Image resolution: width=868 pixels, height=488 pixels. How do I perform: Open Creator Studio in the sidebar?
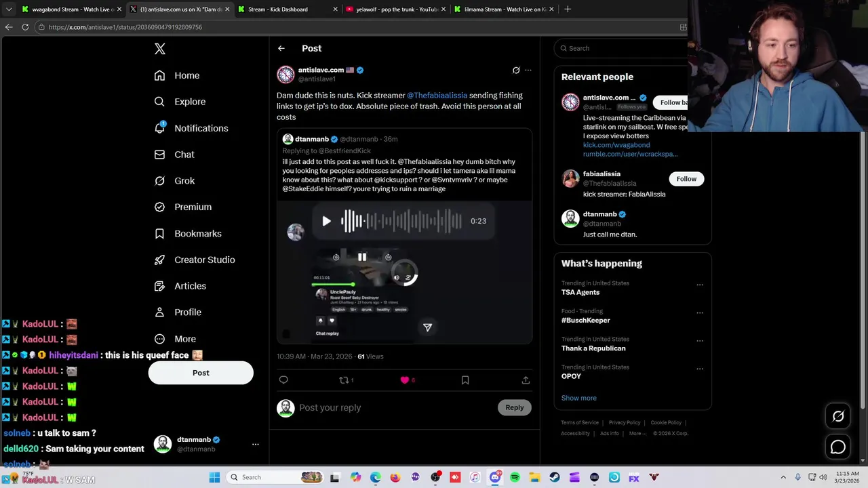pos(195,260)
